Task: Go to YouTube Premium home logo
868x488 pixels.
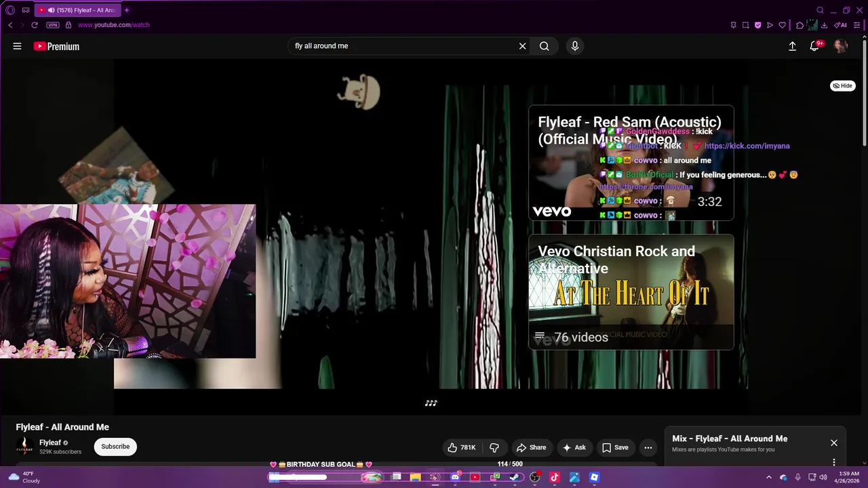Action: (56, 46)
